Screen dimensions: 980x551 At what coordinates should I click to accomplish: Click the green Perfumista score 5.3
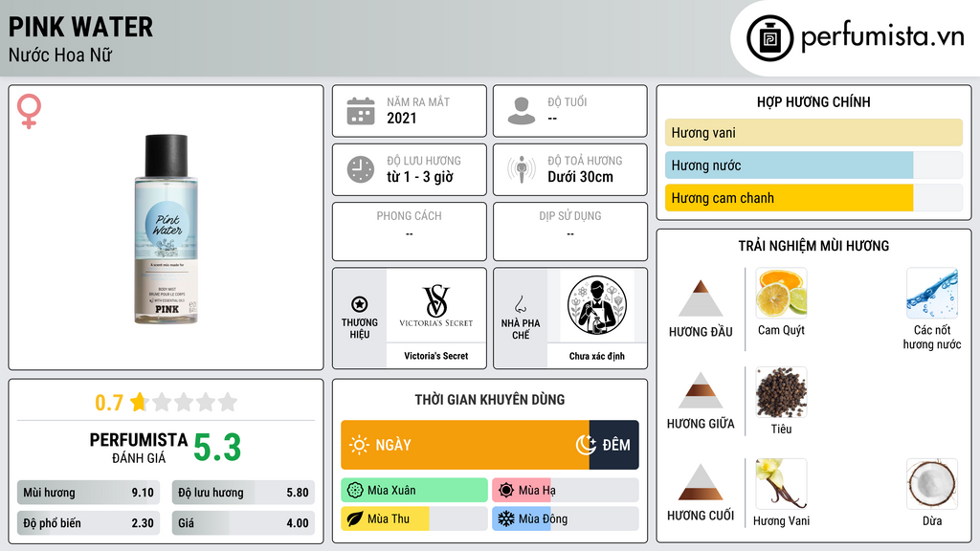217,448
